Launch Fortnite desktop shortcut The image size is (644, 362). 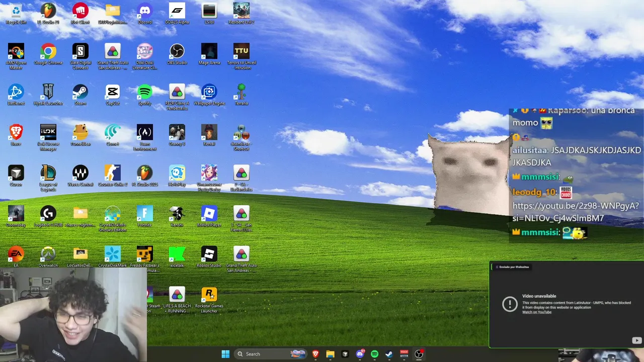pyautogui.click(x=145, y=216)
